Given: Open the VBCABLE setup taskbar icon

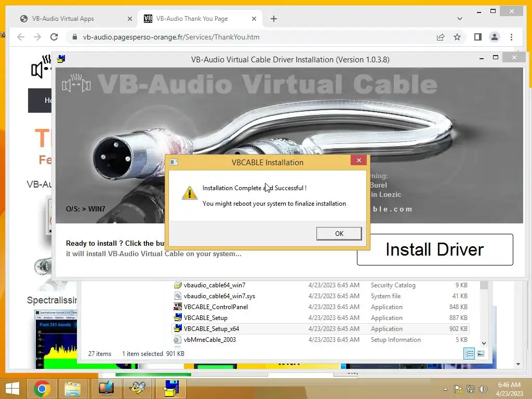Looking at the screenshot, I should [x=171, y=389].
